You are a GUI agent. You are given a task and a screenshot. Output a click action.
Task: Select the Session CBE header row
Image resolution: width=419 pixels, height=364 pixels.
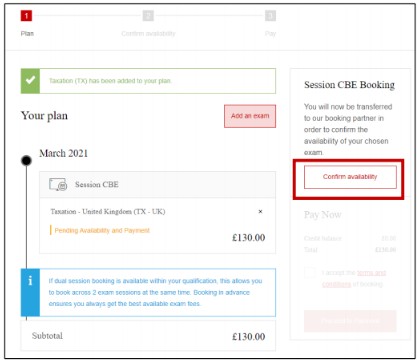158,185
